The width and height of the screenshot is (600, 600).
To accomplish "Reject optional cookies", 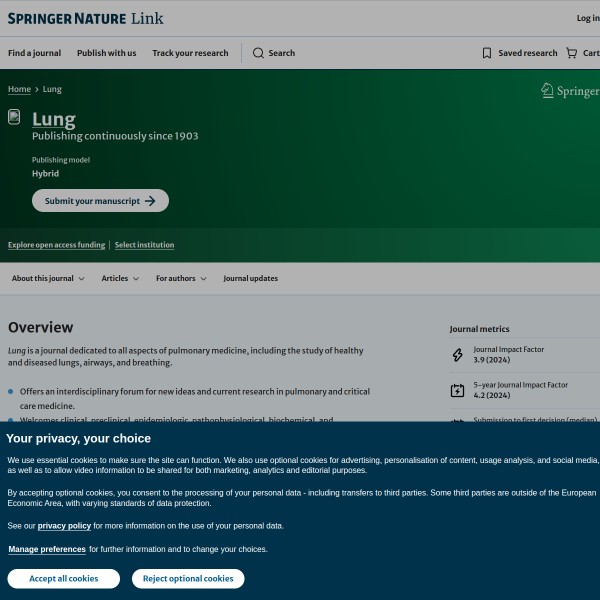I will 188,579.
